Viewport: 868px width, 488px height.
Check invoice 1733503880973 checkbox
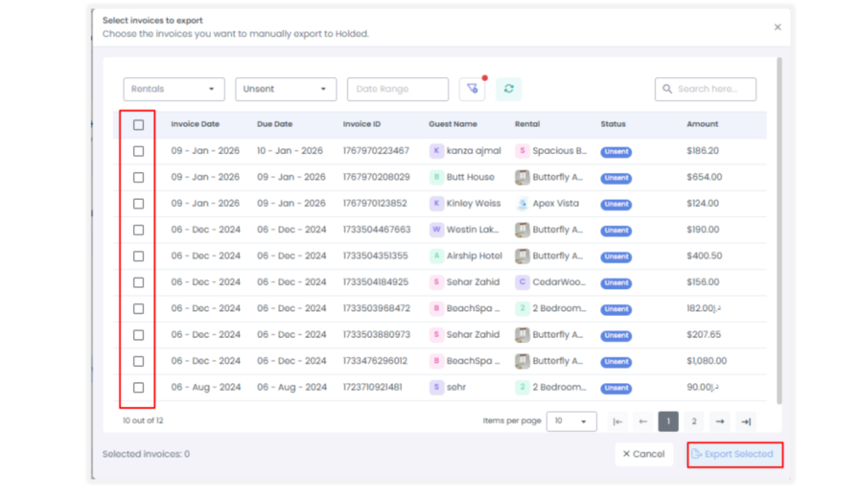click(x=138, y=335)
